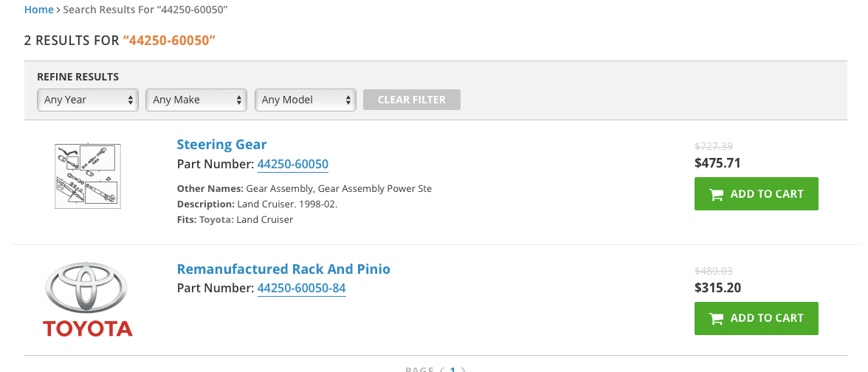Click the $315.20 remanufactured rack price

click(718, 288)
